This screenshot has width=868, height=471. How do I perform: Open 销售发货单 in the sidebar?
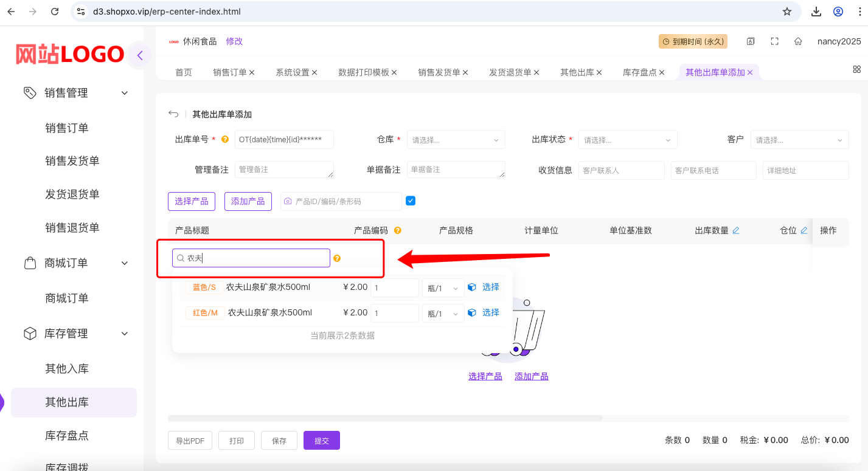[72, 161]
